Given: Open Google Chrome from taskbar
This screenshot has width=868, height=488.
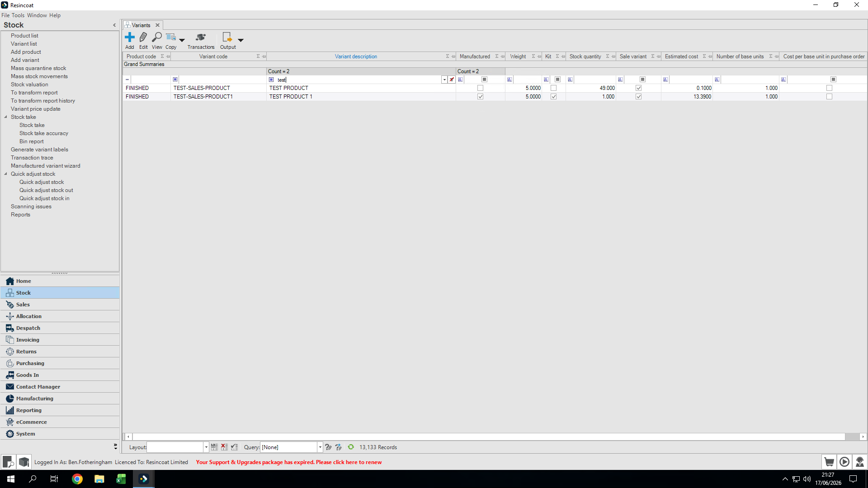Looking at the screenshot, I should pos(77,479).
